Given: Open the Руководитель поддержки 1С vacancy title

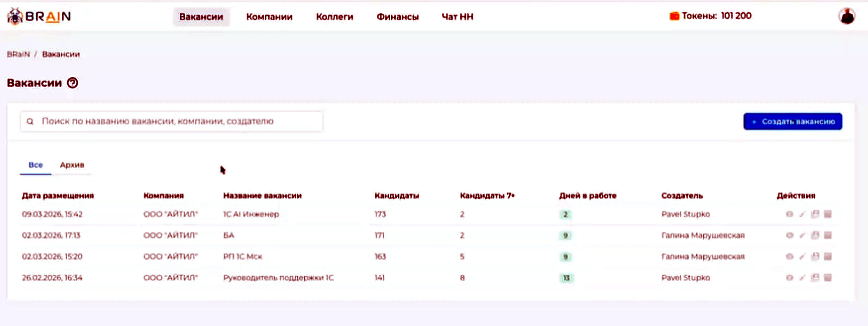Looking at the screenshot, I should coord(278,278).
